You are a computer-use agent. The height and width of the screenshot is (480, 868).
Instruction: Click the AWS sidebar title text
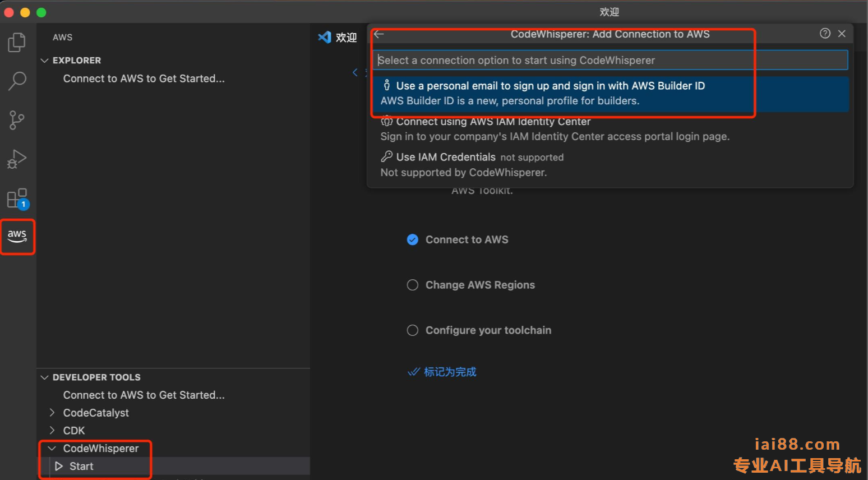pyautogui.click(x=62, y=38)
